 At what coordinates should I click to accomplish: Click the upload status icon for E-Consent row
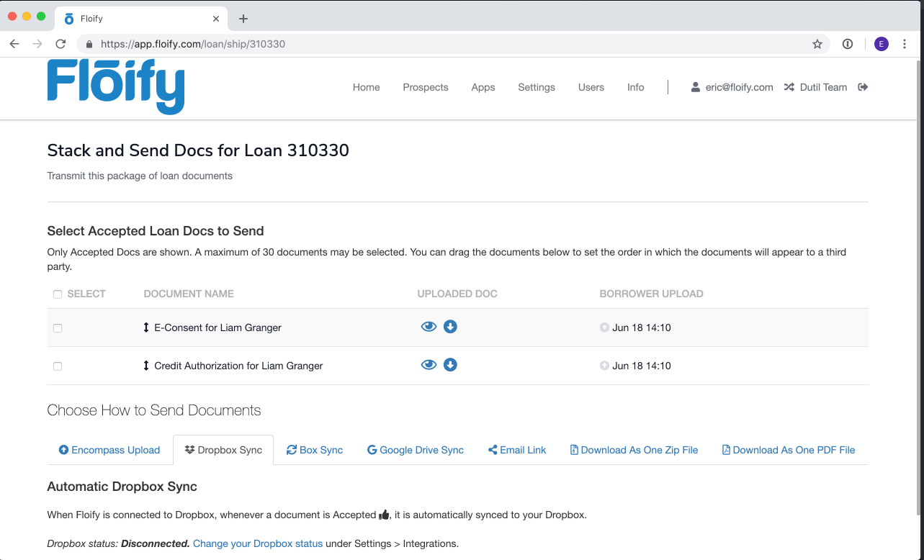pyautogui.click(x=604, y=328)
